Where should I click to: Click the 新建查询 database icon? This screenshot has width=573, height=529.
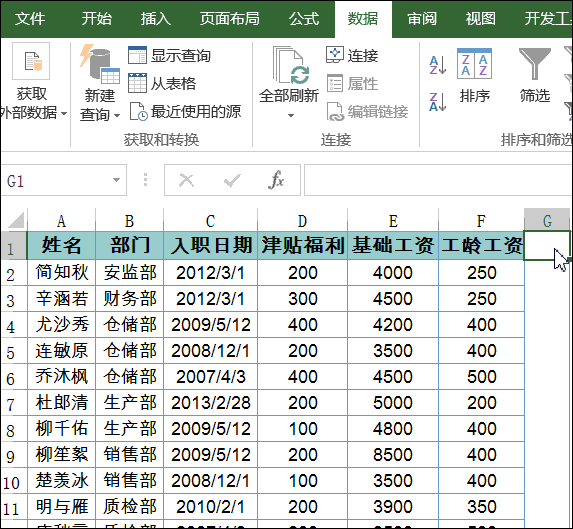[100, 64]
